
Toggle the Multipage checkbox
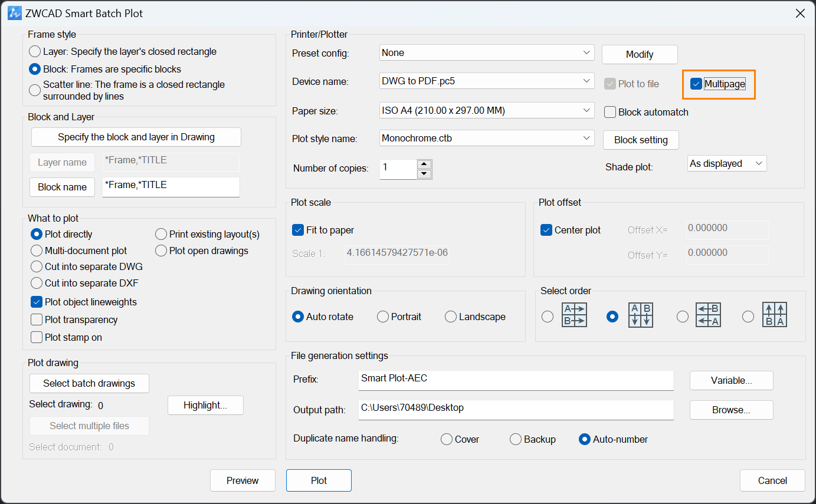pos(696,84)
